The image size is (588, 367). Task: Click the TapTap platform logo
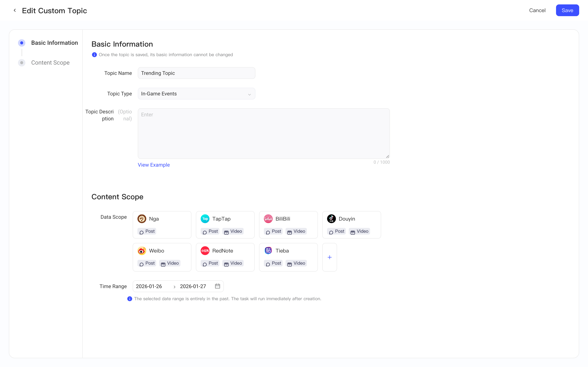pos(205,219)
